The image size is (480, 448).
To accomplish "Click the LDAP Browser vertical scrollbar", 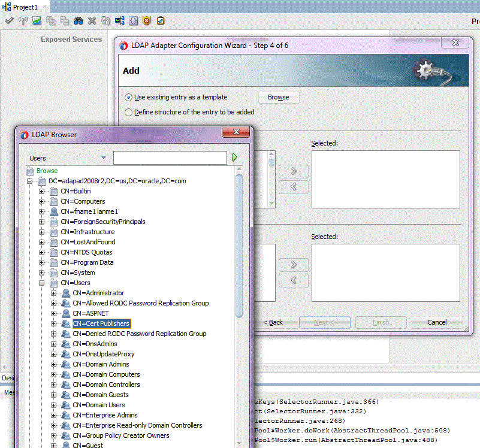I will click(x=239, y=246).
